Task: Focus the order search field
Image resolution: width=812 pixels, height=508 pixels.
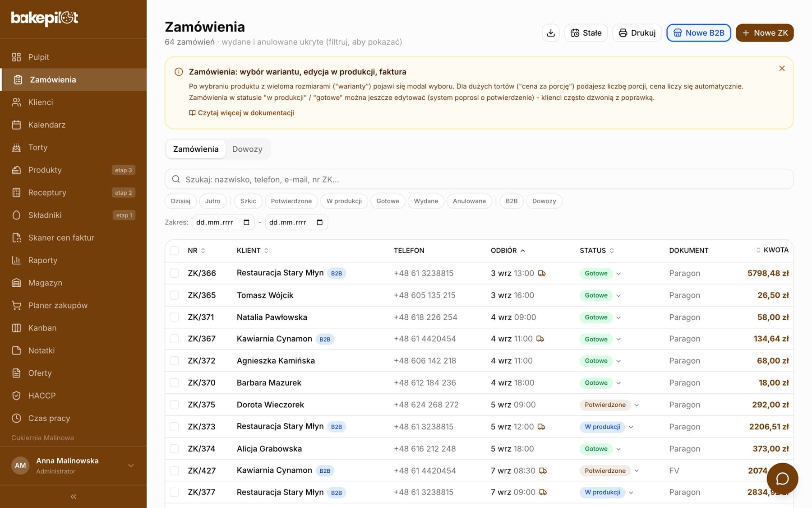Action: click(479, 179)
